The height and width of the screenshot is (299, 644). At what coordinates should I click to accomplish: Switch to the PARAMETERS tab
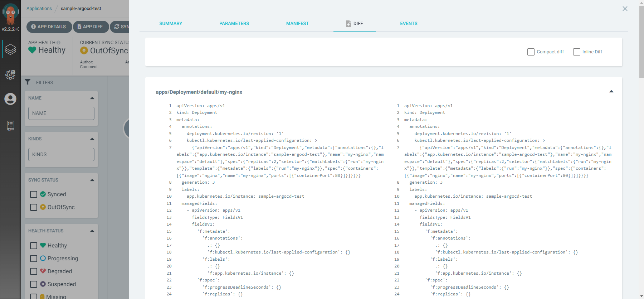234,24
